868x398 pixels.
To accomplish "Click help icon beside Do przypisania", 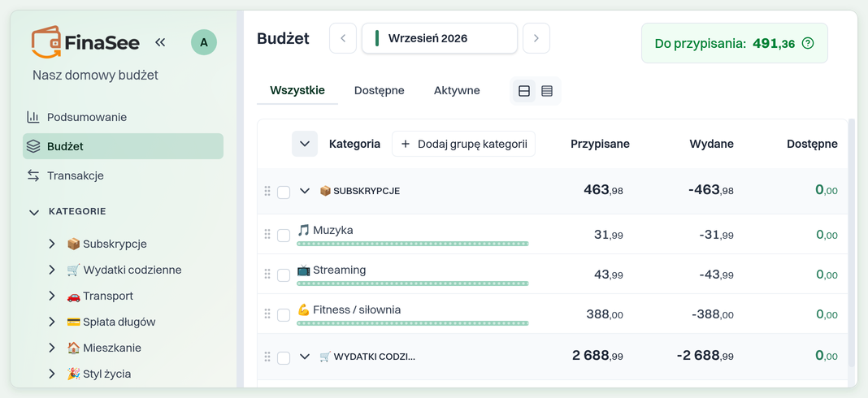I will pos(808,43).
